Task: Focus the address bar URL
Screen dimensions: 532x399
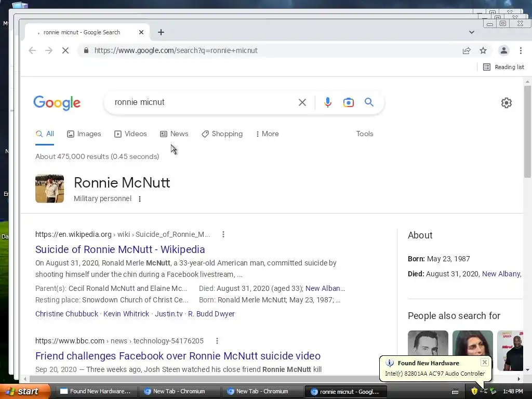Action: pos(176,50)
